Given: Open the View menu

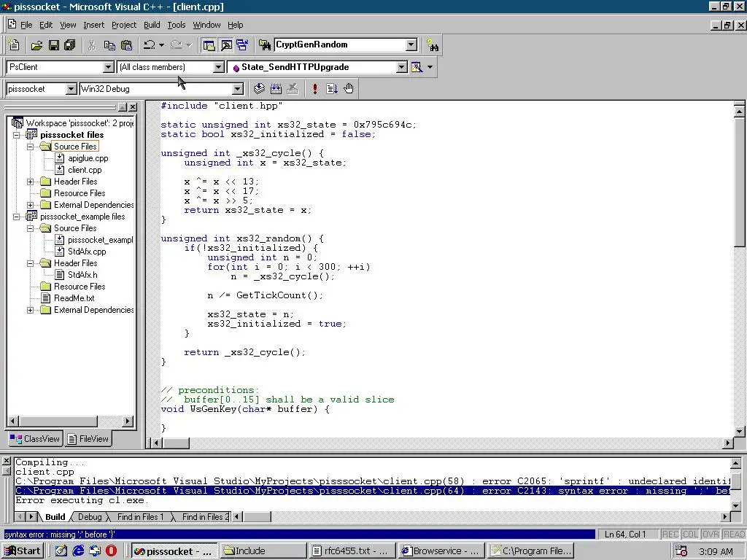Looking at the screenshot, I should pyautogui.click(x=68, y=25).
